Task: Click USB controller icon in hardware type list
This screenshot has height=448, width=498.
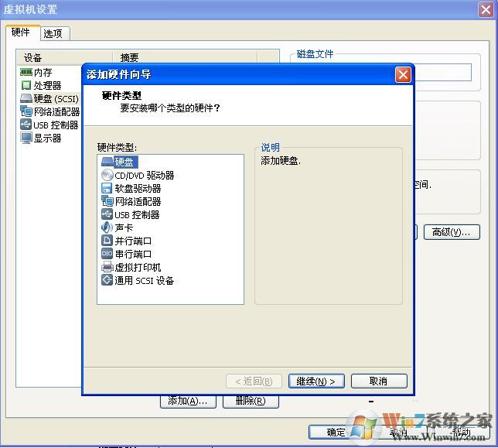Action: point(107,214)
